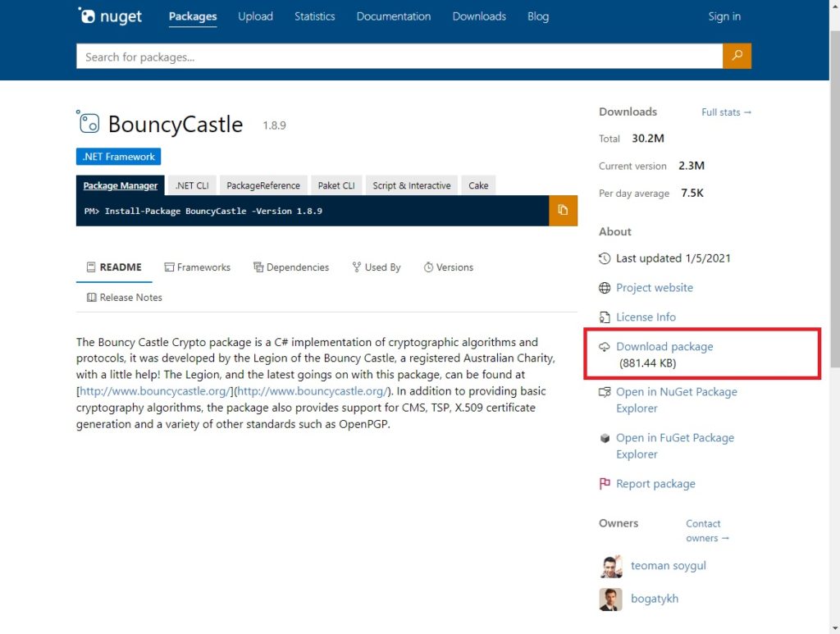Open the first bouncycastle.org URL in README
Viewport: 840px width, 634px height.
pos(155,391)
